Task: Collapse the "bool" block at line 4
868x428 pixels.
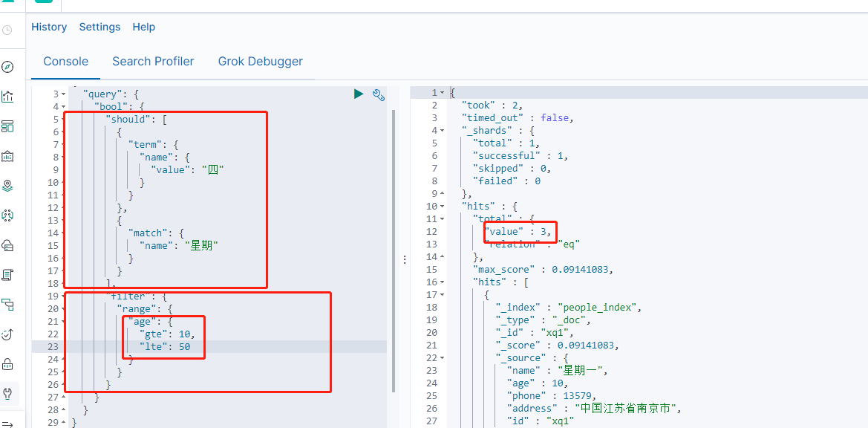Action: point(64,107)
